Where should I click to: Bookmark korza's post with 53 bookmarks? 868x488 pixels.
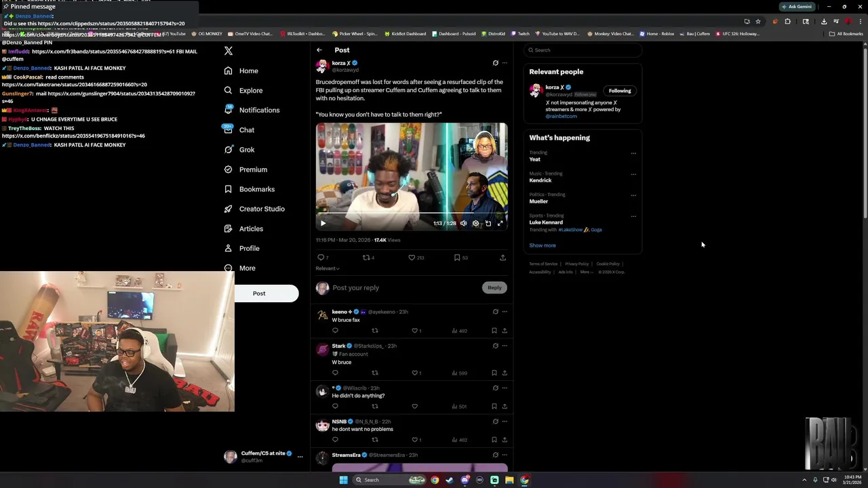tap(457, 258)
